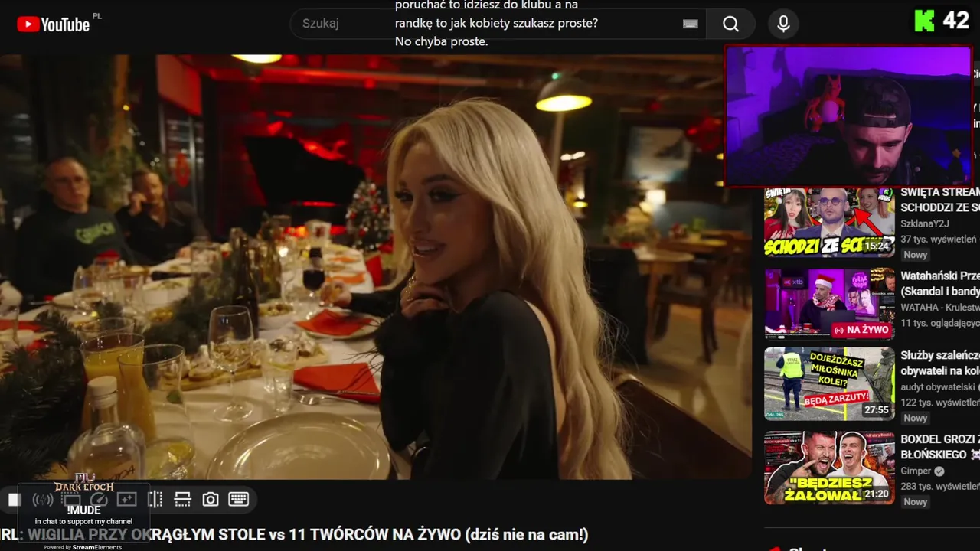Take a screenshot with the camera icon
This screenshot has width=980, height=551.
point(210,500)
